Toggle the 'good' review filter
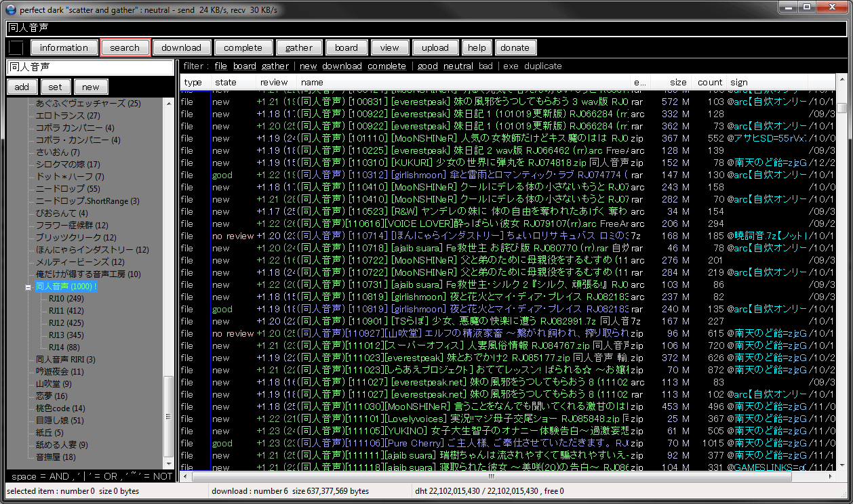 427,66
